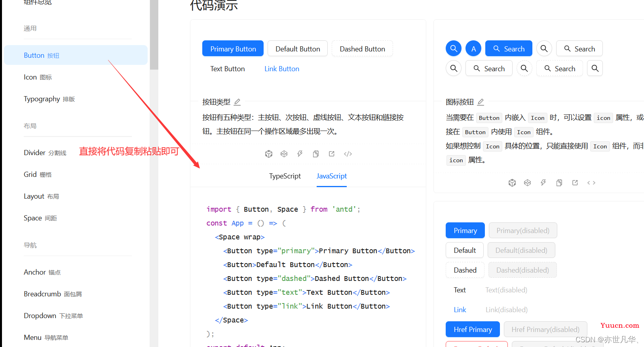Viewport: 644px width, 347px height.
Task: Click the blue Primary button in disabled demo
Action: coord(465,230)
